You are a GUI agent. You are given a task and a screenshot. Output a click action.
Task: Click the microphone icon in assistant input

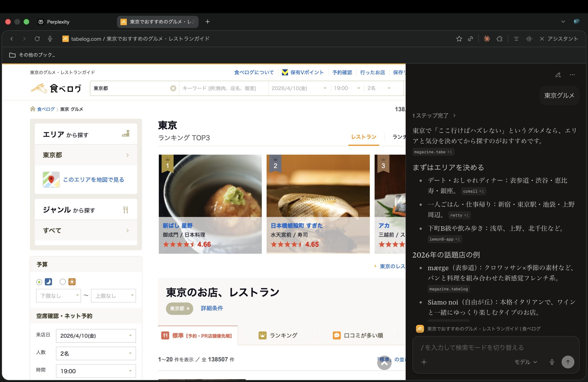552,362
